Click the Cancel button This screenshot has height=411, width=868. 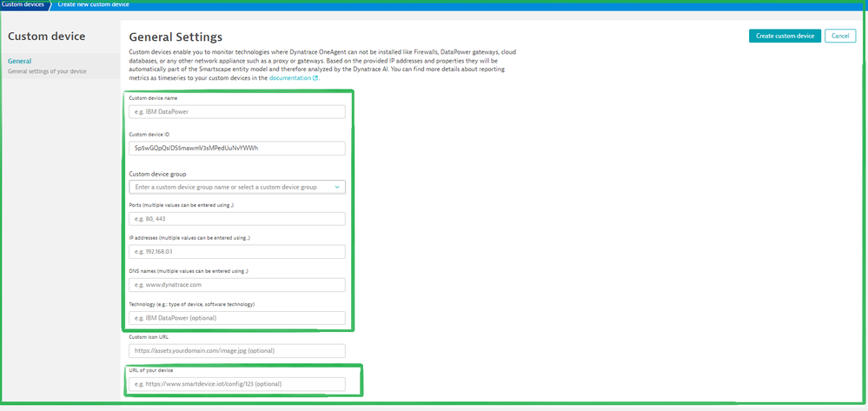coord(838,36)
